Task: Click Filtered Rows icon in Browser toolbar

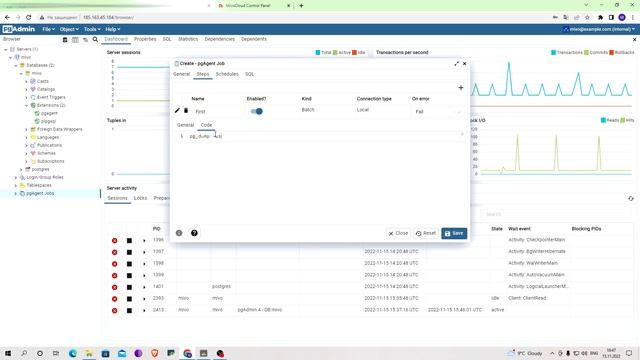Action: [x=85, y=40]
